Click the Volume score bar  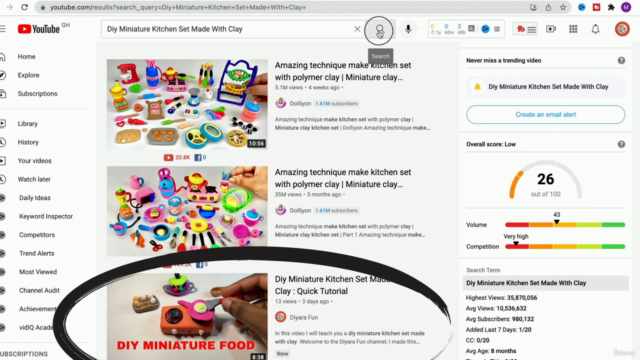click(x=565, y=225)
